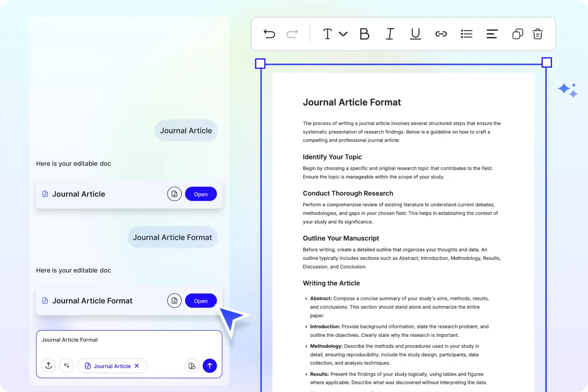Duplicate the selected text block
Viewport: 588px width, 392px height.
517,34
